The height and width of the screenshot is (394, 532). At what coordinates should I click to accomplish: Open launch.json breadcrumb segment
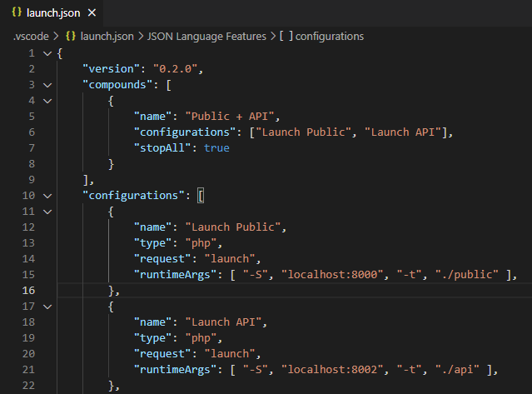tap(107, 37)
